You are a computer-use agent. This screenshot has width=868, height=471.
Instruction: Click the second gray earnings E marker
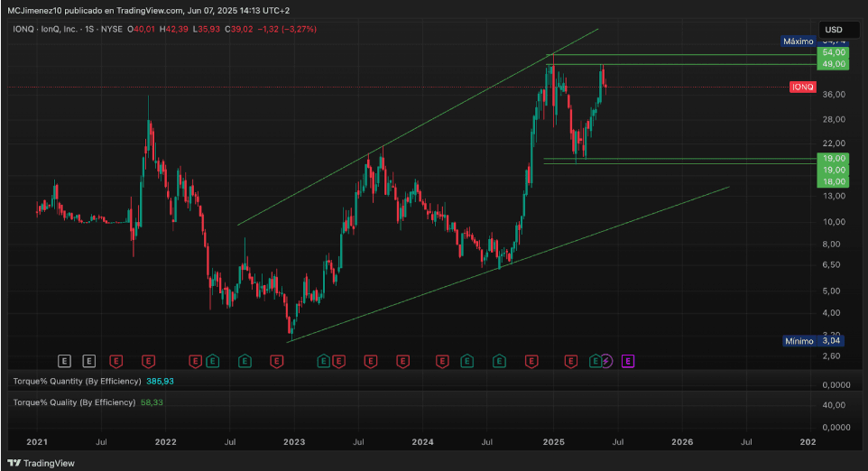(x=88, y=361)
